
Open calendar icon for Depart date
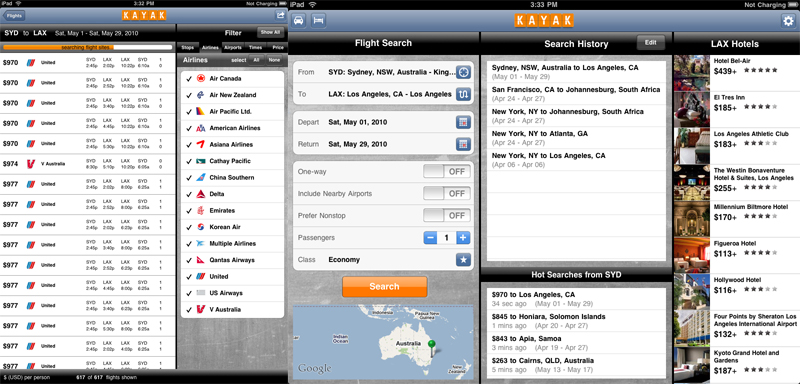click(x=463, y=122)
